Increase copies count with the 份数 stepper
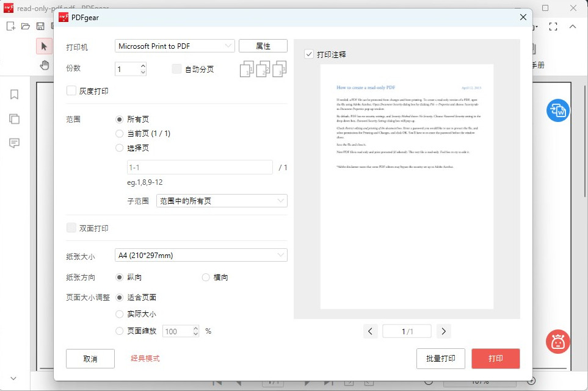The width and height of the screenshot is (588, 391). click(142, 65)
